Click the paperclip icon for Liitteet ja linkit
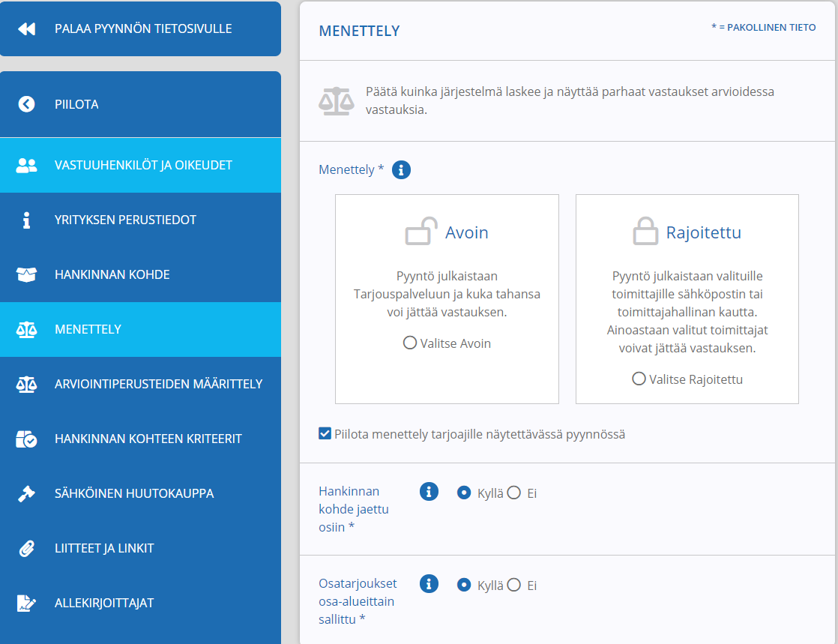838x644 pixels. 26,548
